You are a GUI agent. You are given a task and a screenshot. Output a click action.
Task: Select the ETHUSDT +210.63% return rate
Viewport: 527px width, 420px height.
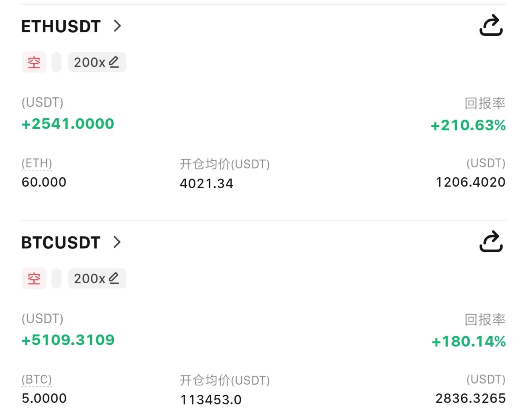(x=468, y=125)
